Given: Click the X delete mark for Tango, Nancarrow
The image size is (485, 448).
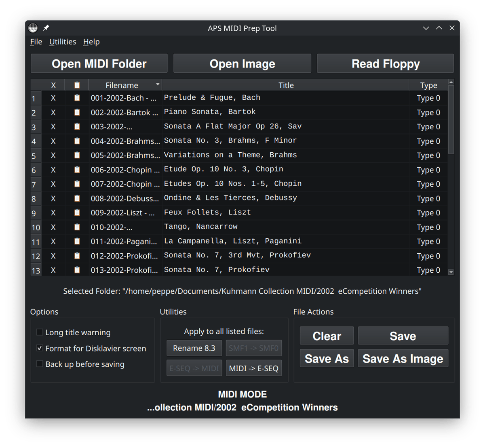Looking at the screenshot, I should (x=53, y=227).
